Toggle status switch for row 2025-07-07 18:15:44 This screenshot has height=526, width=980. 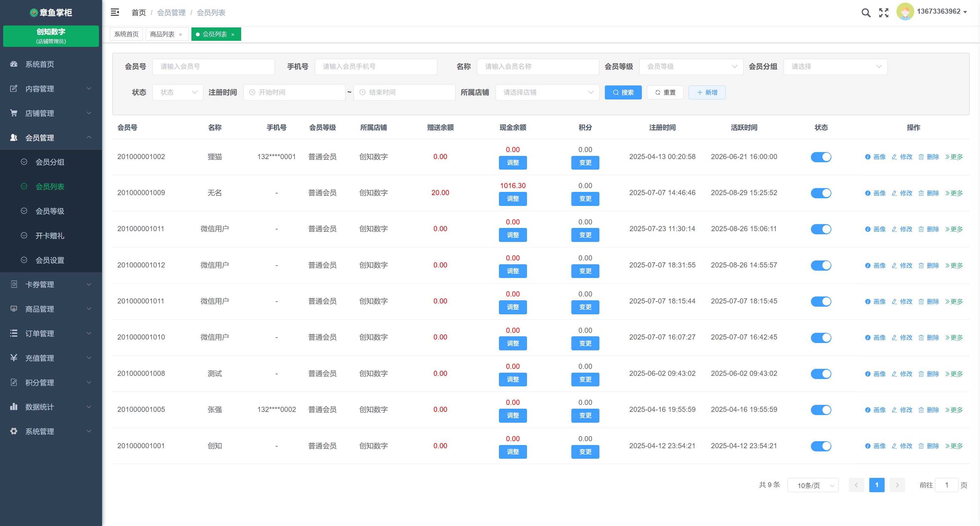click(821, 301)
